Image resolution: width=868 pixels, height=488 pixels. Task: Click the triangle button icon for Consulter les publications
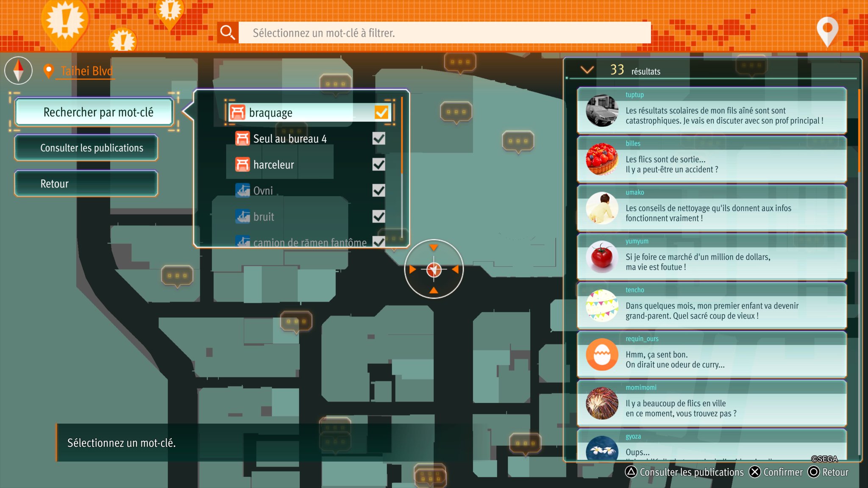631,472
